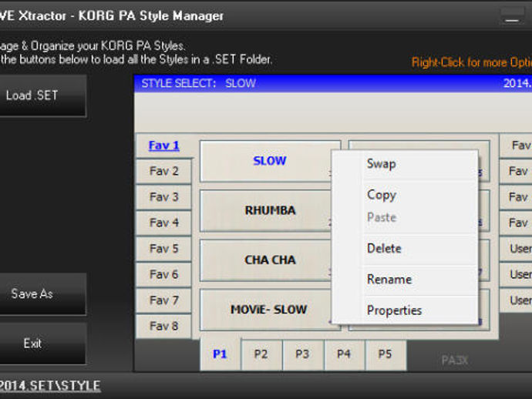Image resolution: width=532 pixels, height=399 pixels.
Task: Choose Delete from the context menu
Action: 405,249
